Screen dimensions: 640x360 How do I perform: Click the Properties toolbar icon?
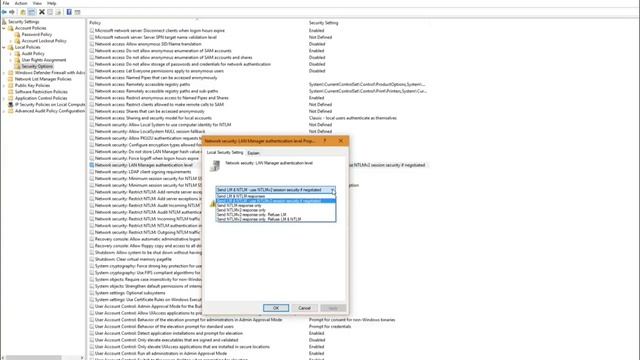[50, 12]
